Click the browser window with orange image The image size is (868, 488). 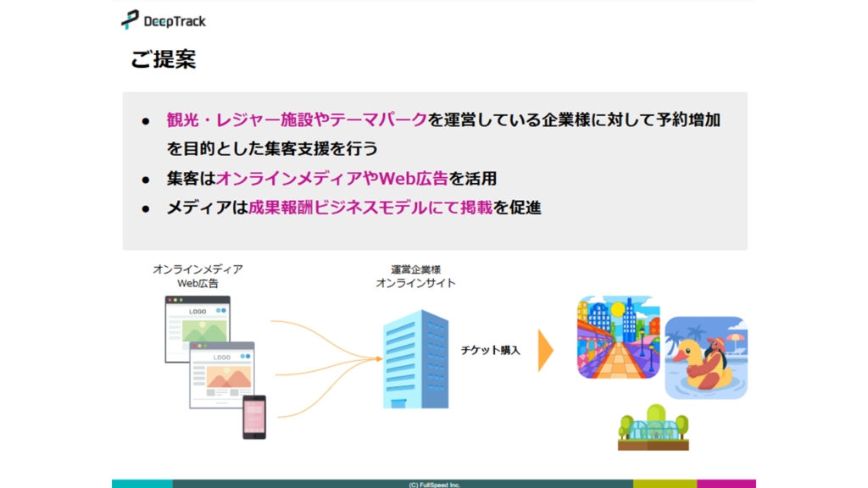tap(222, 375)
